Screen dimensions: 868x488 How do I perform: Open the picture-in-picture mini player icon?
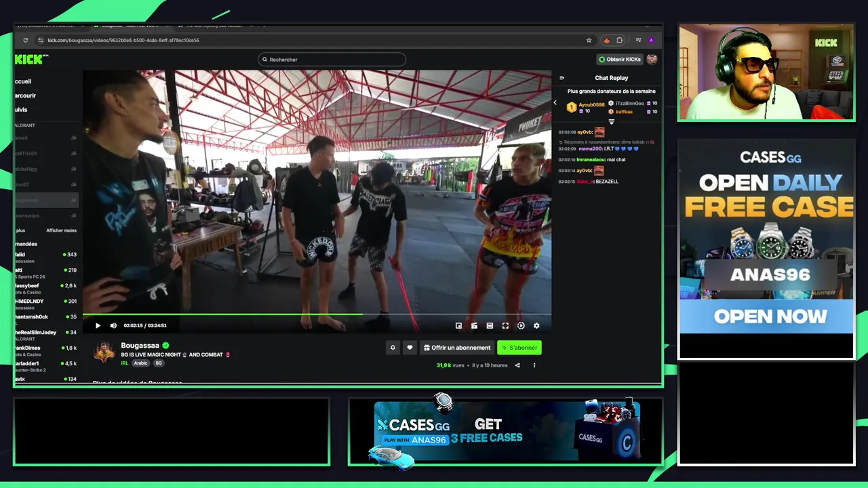tap(458, 325)
